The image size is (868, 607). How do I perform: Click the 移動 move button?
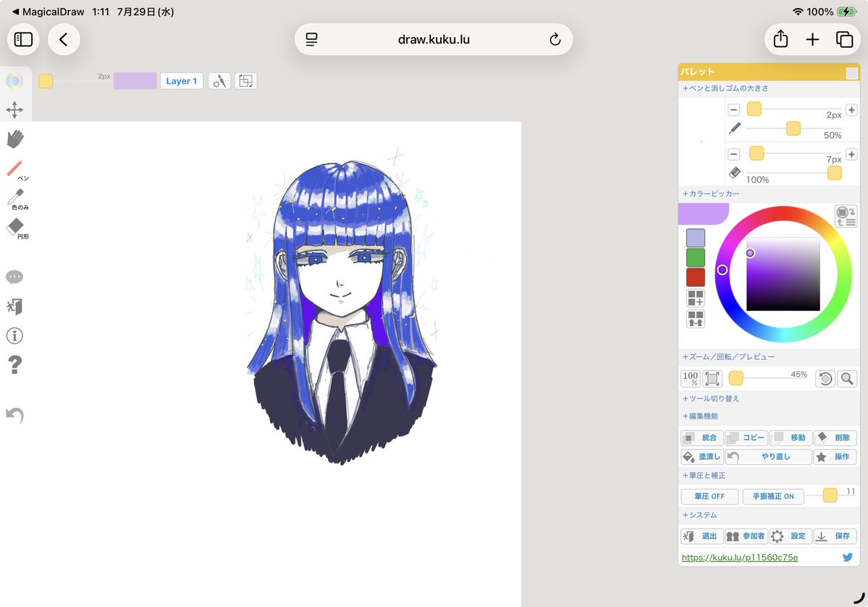pos(791,438)
